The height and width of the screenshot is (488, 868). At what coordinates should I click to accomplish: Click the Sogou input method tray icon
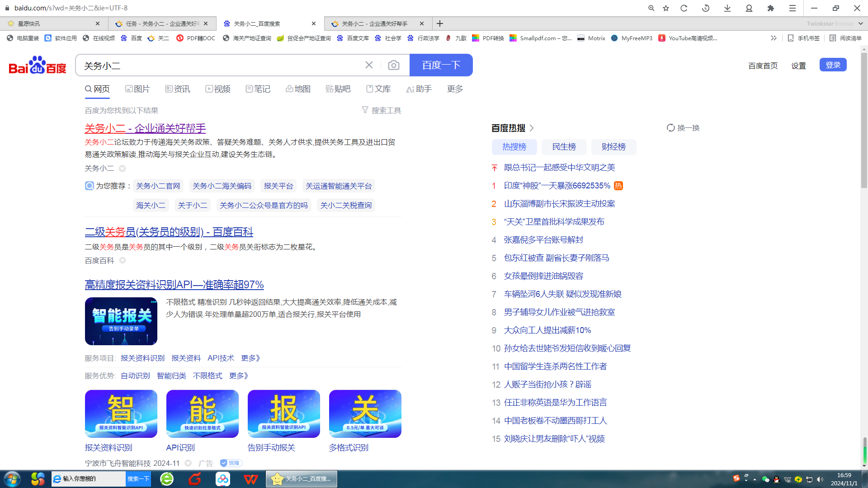coord(736,478)
